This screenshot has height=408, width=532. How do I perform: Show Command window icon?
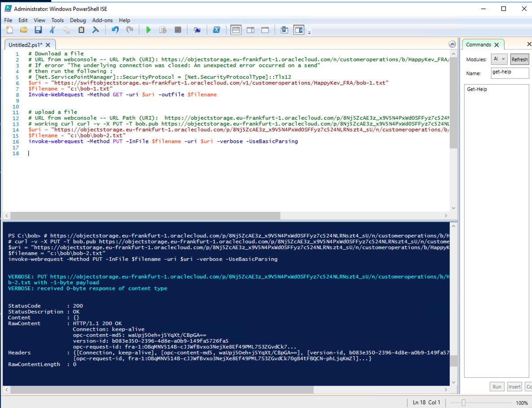click(284, 30)
